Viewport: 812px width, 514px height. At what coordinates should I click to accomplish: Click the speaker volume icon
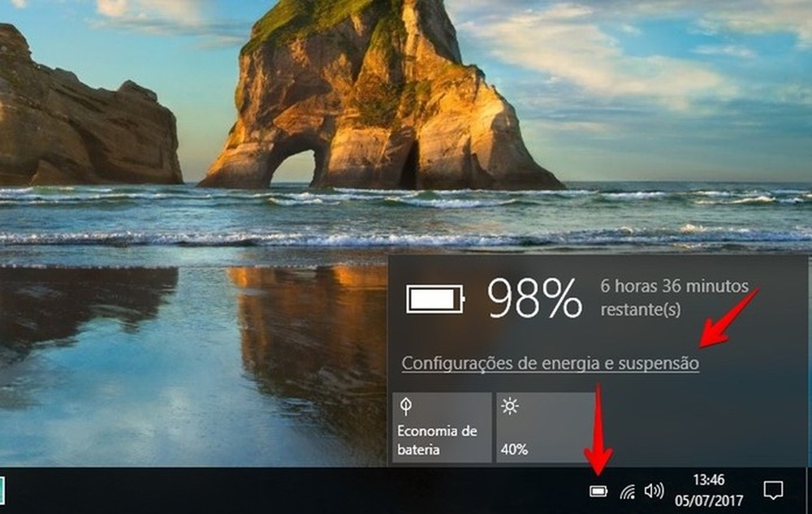coord(654,490)
